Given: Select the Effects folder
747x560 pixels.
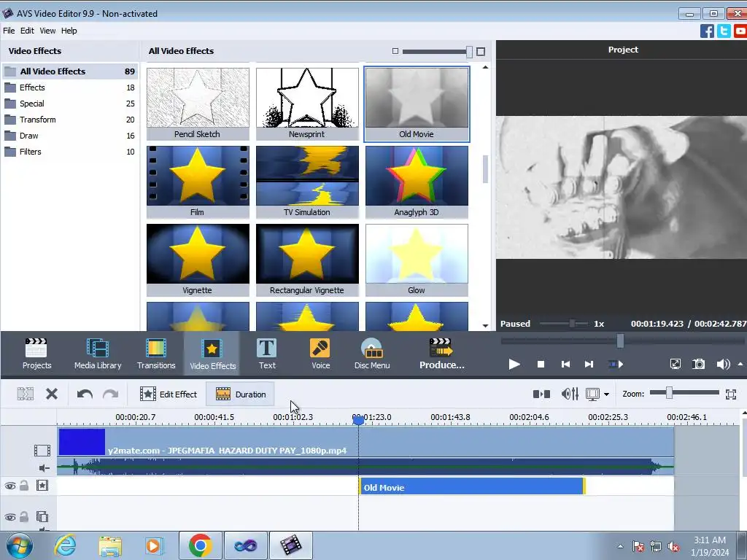Looking at the screenshot, I should (70, 87).
